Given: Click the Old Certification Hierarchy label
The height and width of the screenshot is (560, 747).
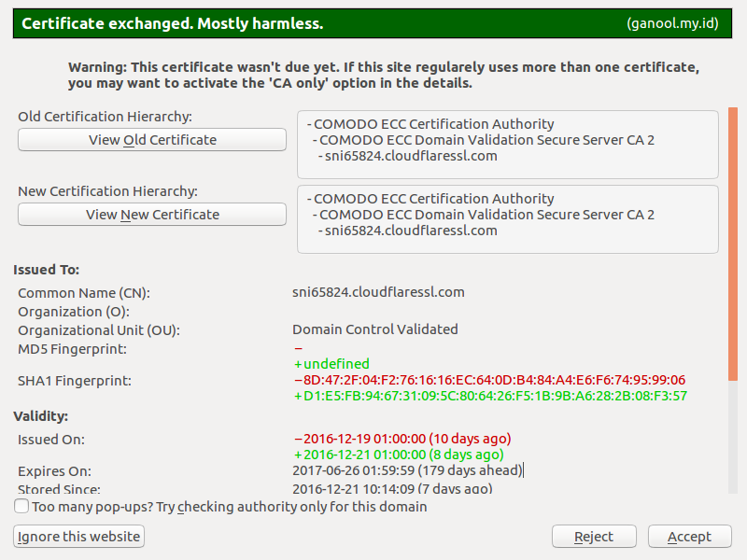Looking at the screenshot, I should click(x=105, y=117).
